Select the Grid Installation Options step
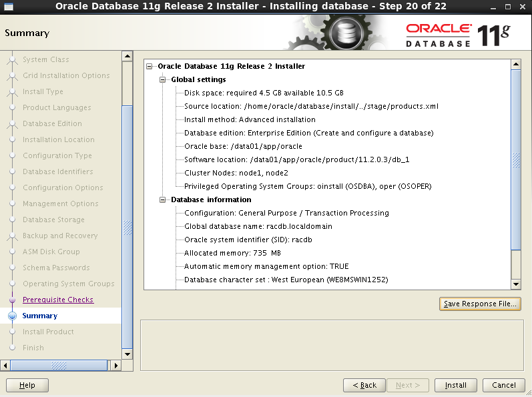Image resolution: width=532 pixels, height=397 pixels. (66, 75)
